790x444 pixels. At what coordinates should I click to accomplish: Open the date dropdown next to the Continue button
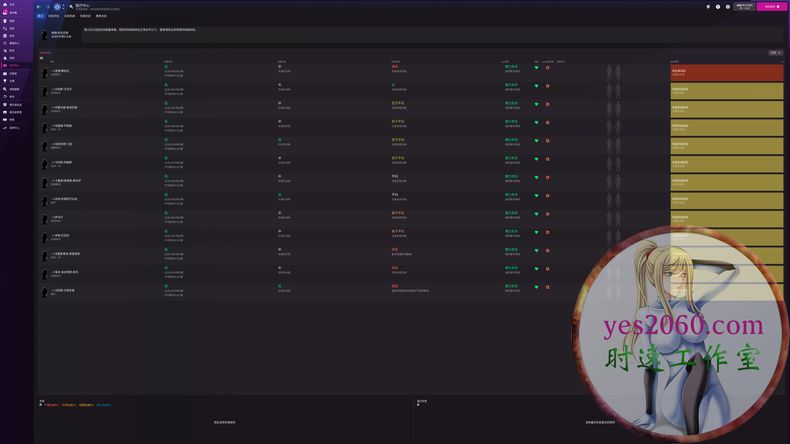pyautogui.click(x=744, y=6)
